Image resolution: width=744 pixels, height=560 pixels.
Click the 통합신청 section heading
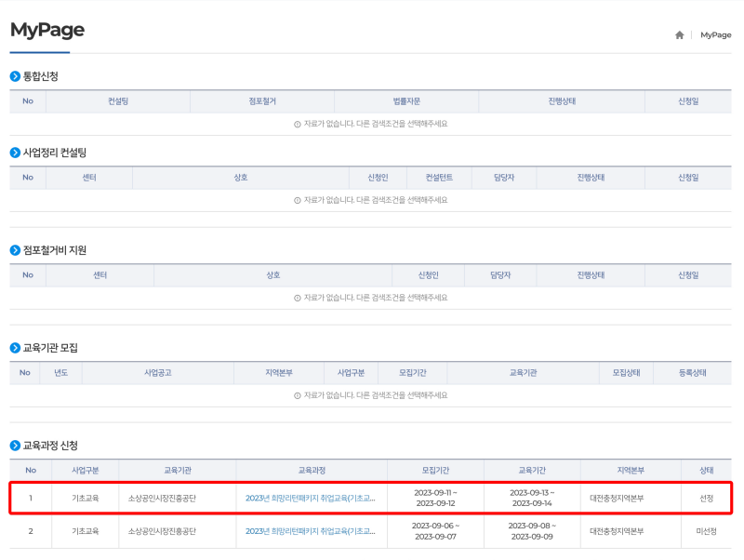pos(42,77)
